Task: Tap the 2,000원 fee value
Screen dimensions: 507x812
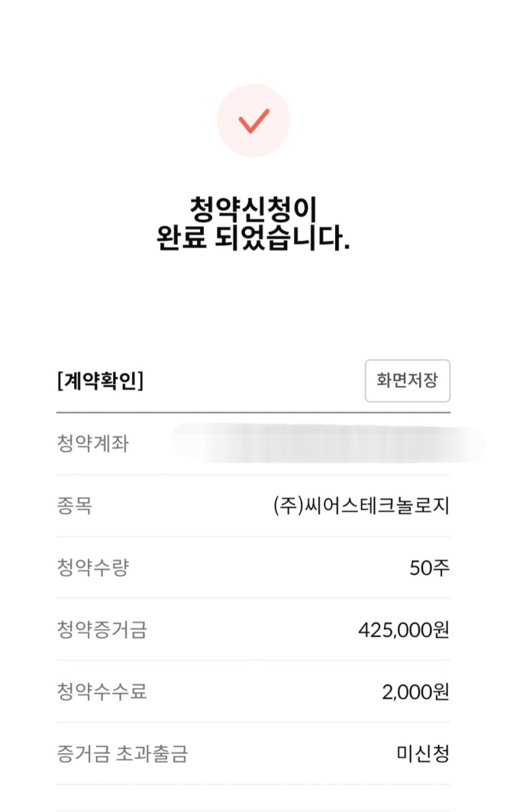Action: click(x=415, y=692)
